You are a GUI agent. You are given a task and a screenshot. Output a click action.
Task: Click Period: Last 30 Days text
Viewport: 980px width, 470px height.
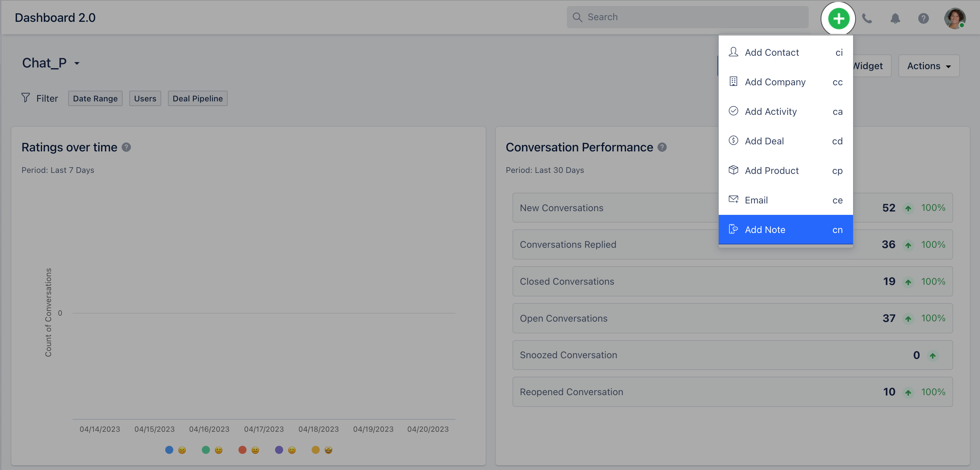(545, 170)
